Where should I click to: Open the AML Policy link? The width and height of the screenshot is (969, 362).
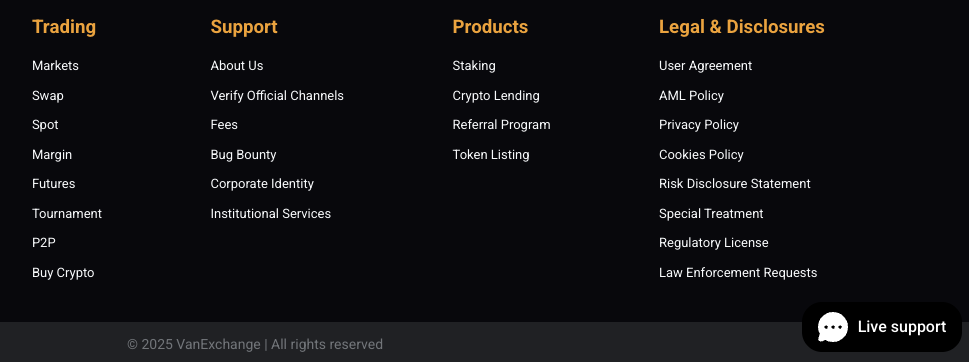[x=691, y=96]
